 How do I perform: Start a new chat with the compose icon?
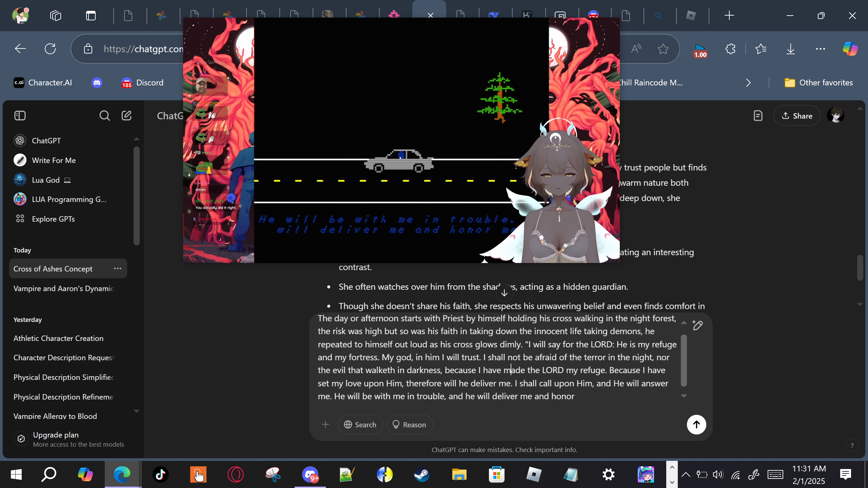pos(126,116)
